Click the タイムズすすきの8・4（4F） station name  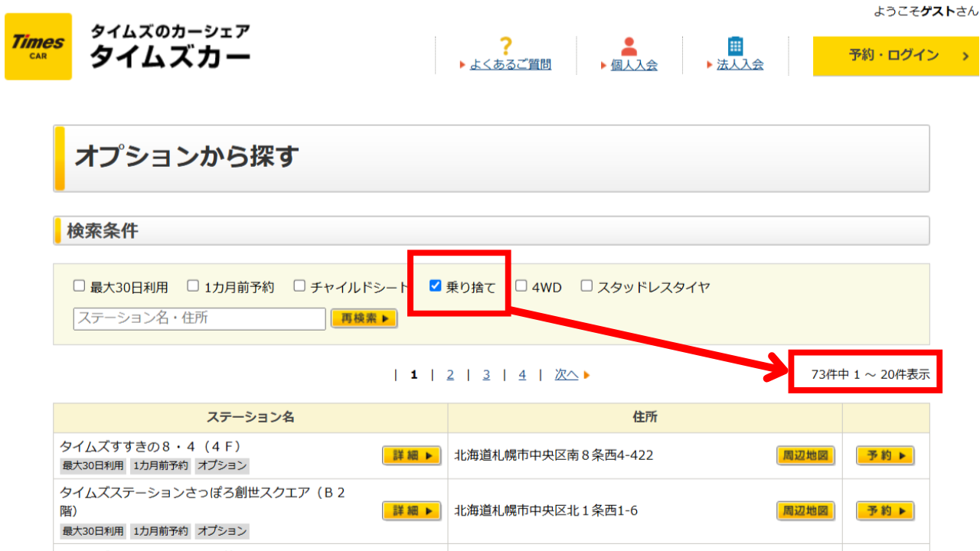(x=151, y=446)
